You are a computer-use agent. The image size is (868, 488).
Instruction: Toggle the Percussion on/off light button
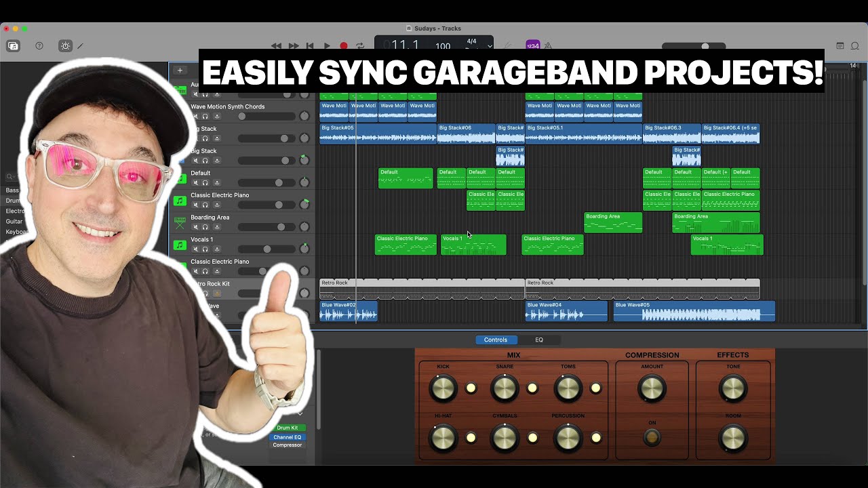596,438
